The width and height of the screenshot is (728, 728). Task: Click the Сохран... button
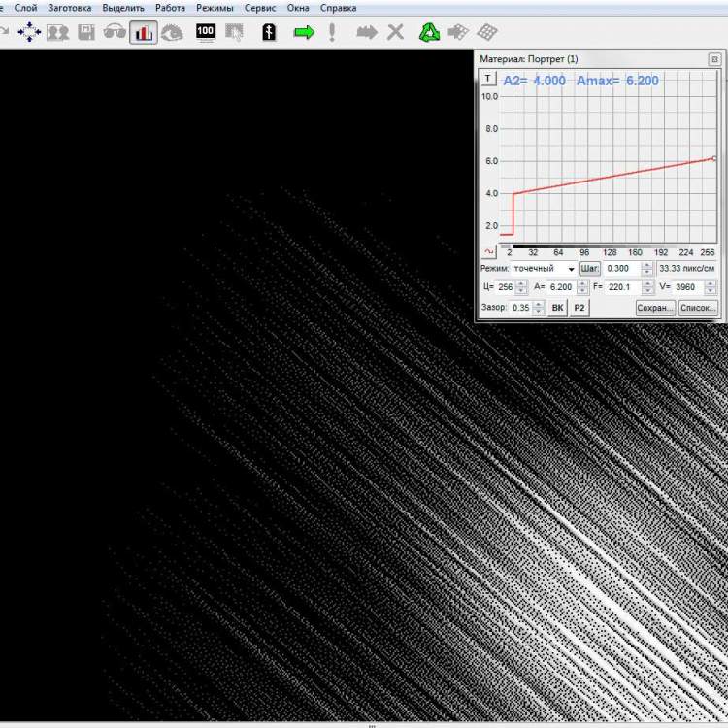[x=655, y=308]
